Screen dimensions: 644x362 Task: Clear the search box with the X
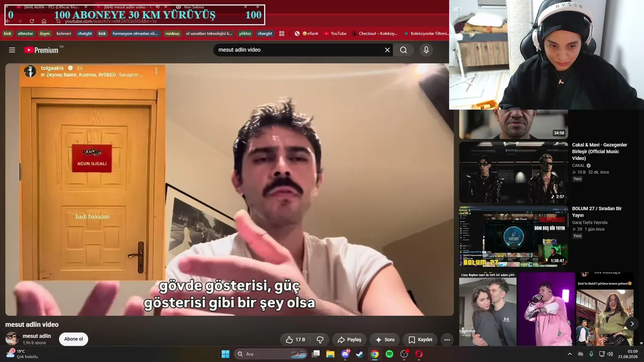(x=387, y=50)
